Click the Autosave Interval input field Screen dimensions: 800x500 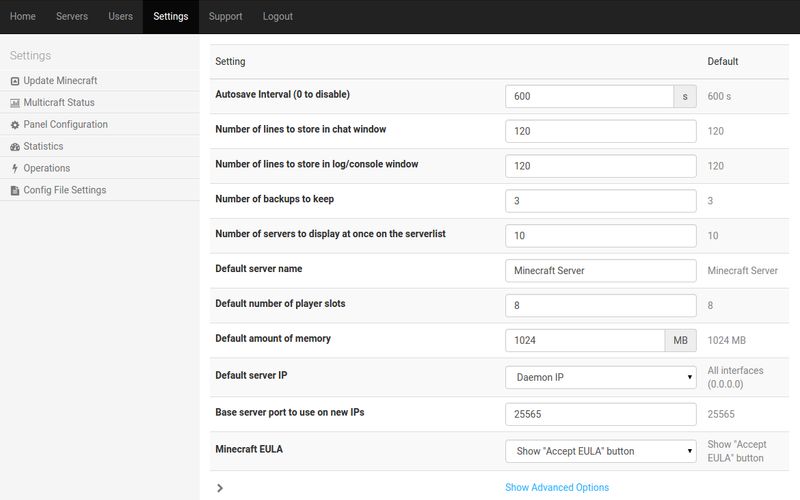click(x=589, y=96)
